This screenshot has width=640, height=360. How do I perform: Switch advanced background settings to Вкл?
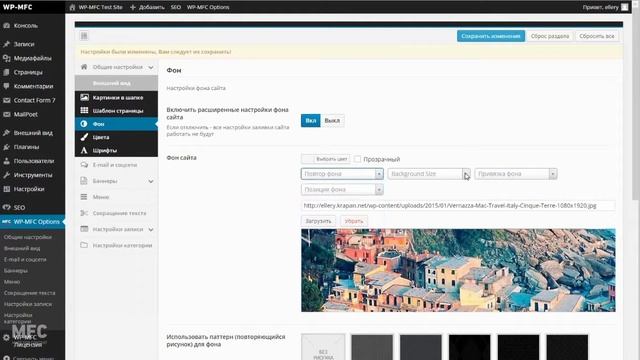click(x=311, y=120)
